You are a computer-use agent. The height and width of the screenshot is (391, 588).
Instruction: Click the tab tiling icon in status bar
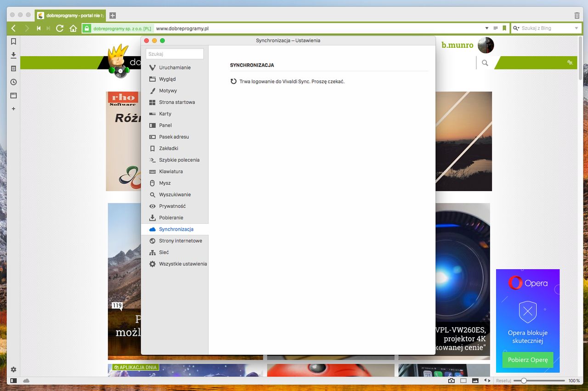463,381
